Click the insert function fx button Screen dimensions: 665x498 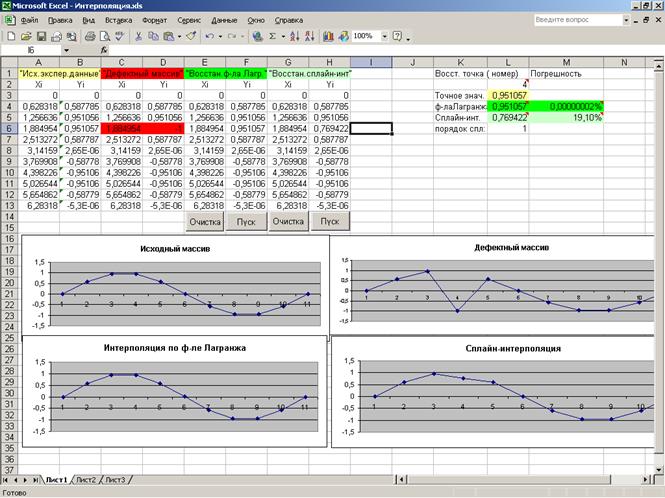click(104, 49)
